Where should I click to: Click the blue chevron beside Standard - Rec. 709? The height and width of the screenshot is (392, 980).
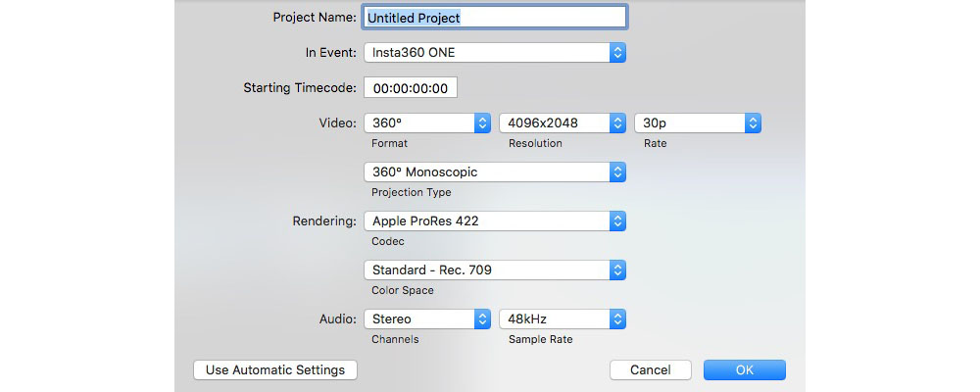point(617,269)
